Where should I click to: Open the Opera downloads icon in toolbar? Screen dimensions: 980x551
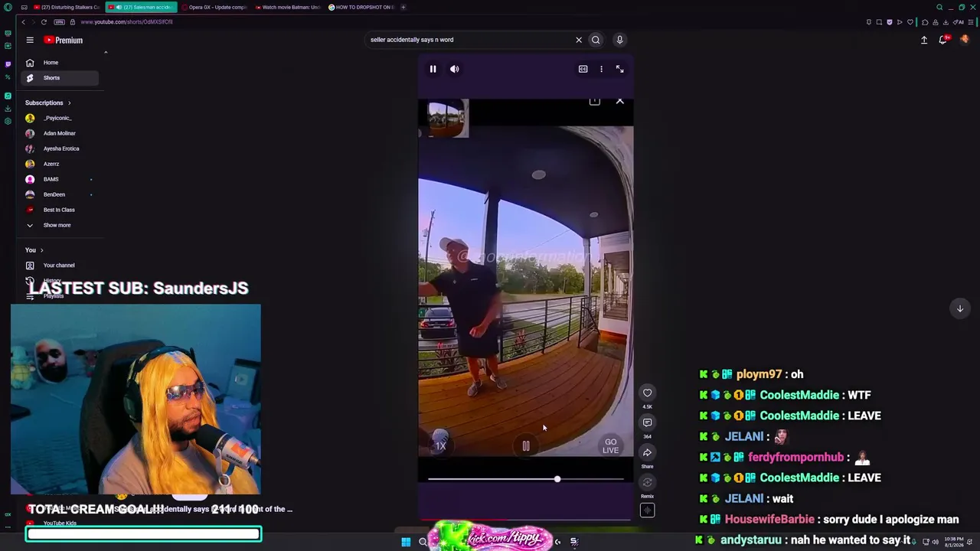pyautogui.click(x=946, y=22)
